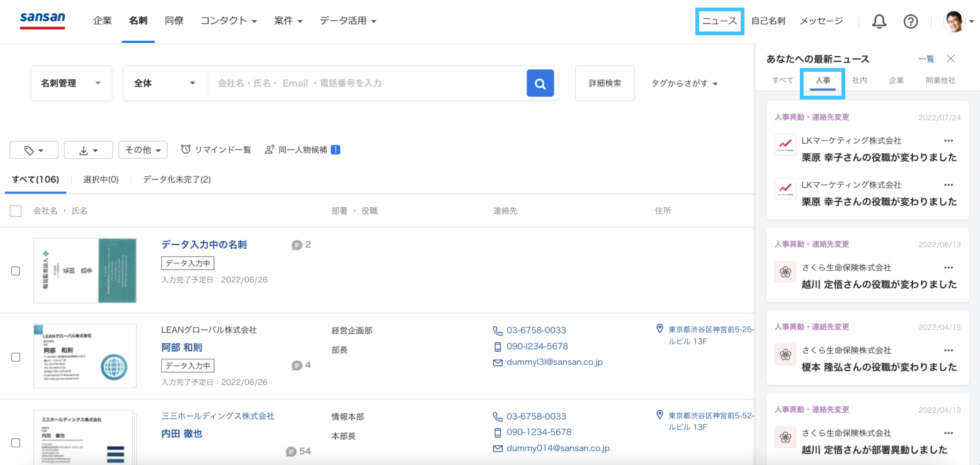Select the 選択中(0) tab
The image size is (980, 465).
(101, 180)
